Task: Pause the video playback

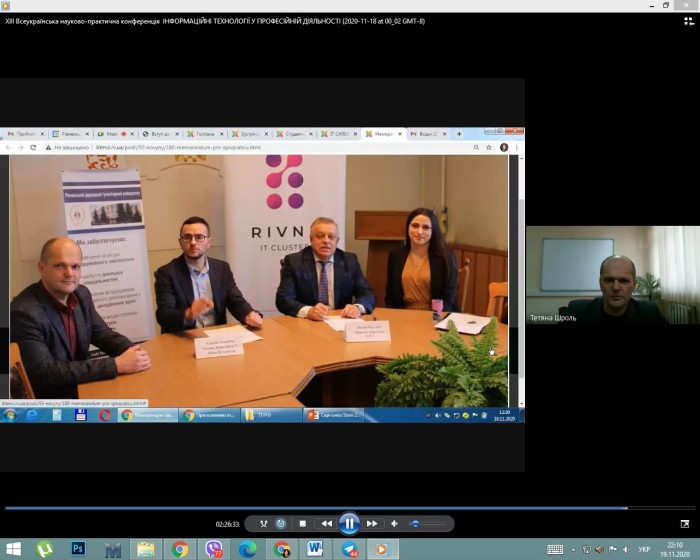Action: pos(349,523)
